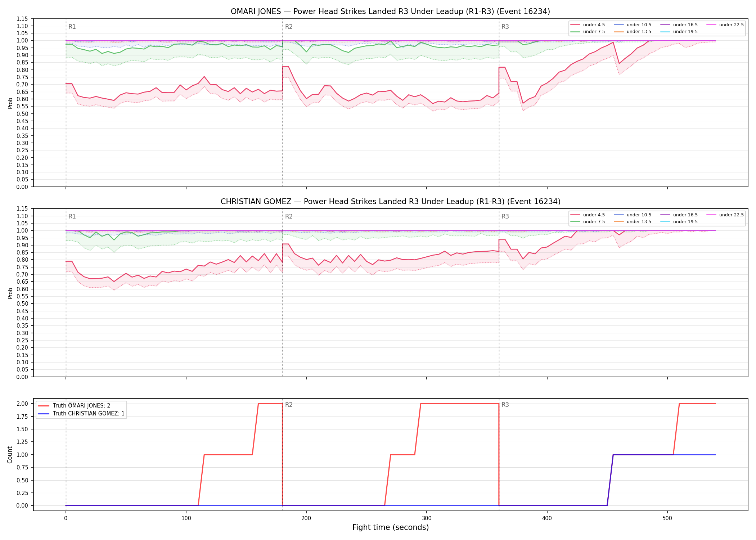Select 'under 4.5' legend label in Omari Jones chart

594,25
